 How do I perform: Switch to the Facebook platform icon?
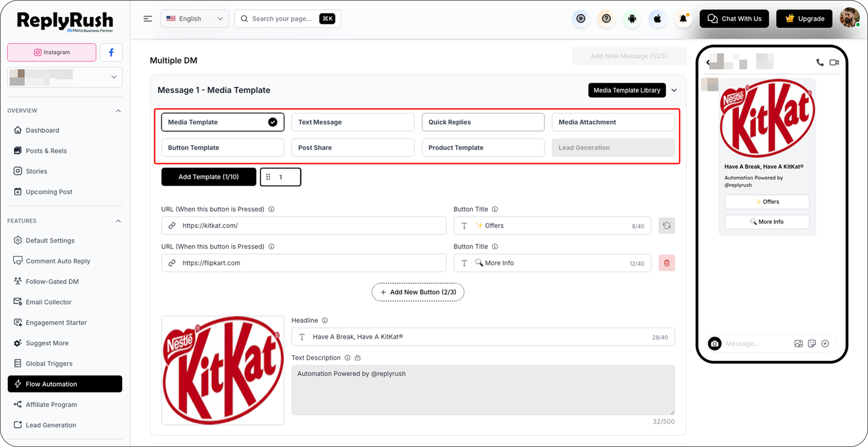click(x=111, y=52)
